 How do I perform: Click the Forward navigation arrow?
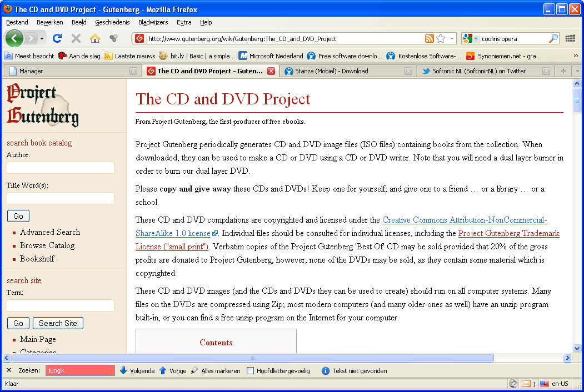(x=31, y=38)
